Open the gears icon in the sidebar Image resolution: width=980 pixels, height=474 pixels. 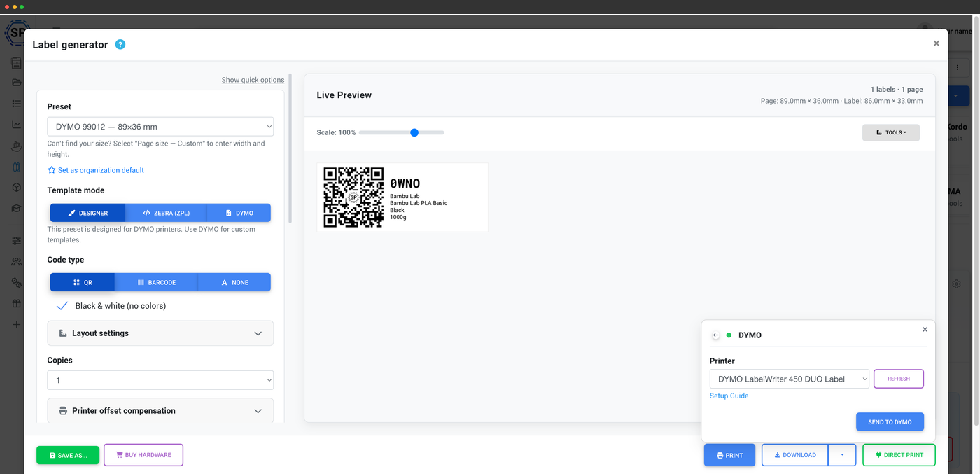click(17, 283)
